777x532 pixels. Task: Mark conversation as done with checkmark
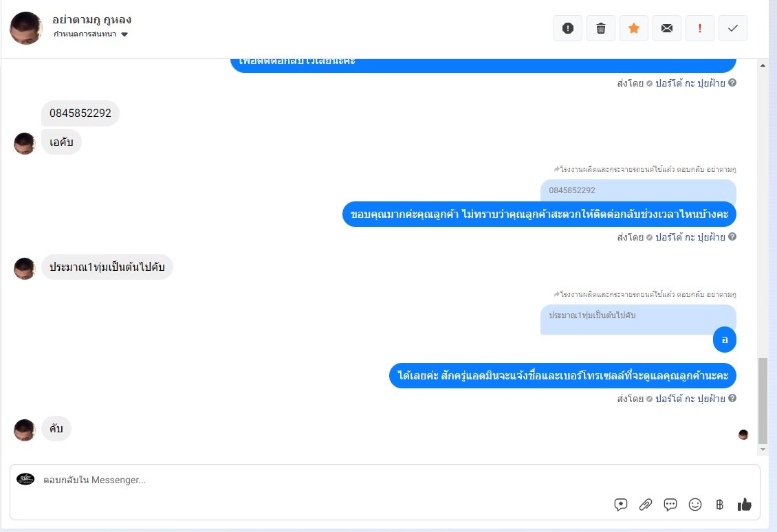[733, 28]
